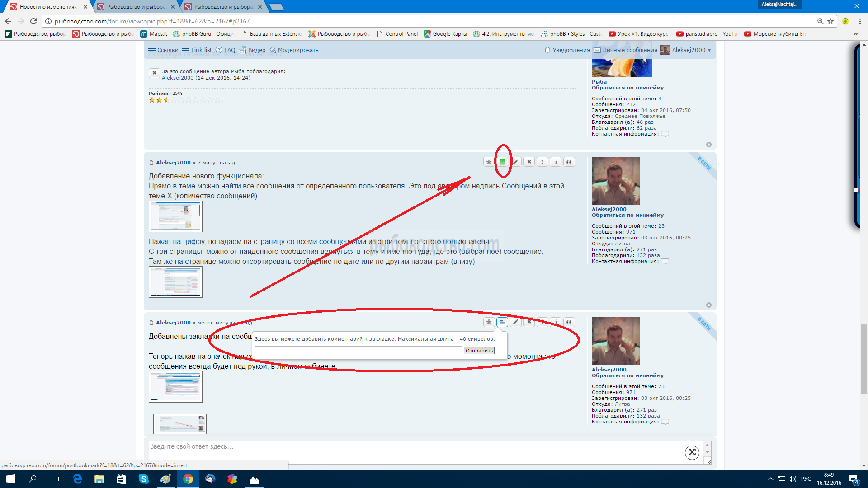Open the Ссылки quick links menu
Viewport: 868px width, 488px height.
163,50
